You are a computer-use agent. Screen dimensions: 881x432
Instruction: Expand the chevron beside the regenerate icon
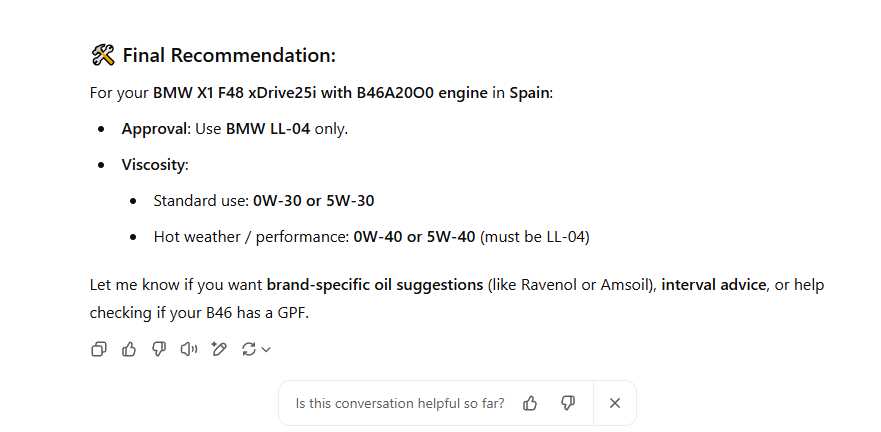click(x=266, y=349)
